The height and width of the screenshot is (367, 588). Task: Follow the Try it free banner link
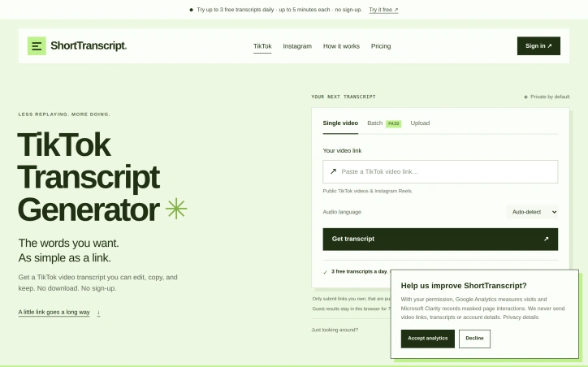coord(383,10)
